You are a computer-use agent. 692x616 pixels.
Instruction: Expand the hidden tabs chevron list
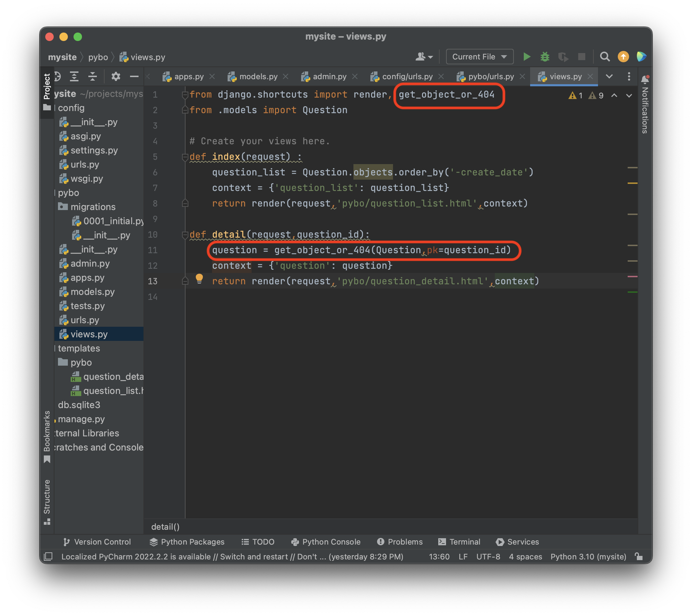pyautogui.click(x=609, y=76)
